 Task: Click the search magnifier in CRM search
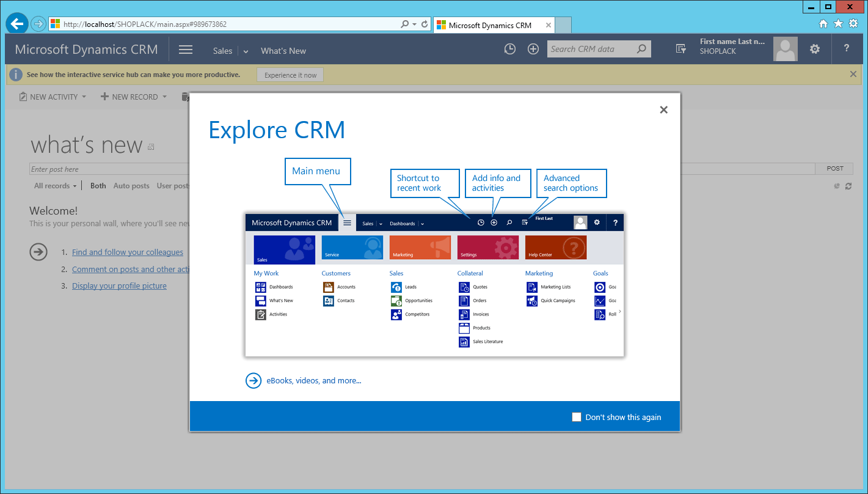(641, 49)
